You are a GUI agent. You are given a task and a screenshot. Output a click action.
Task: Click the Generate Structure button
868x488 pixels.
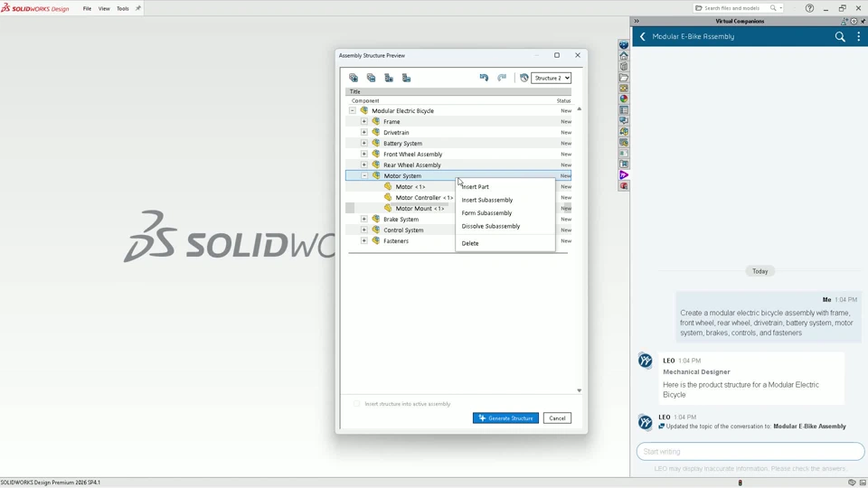(x=505, y=418)
